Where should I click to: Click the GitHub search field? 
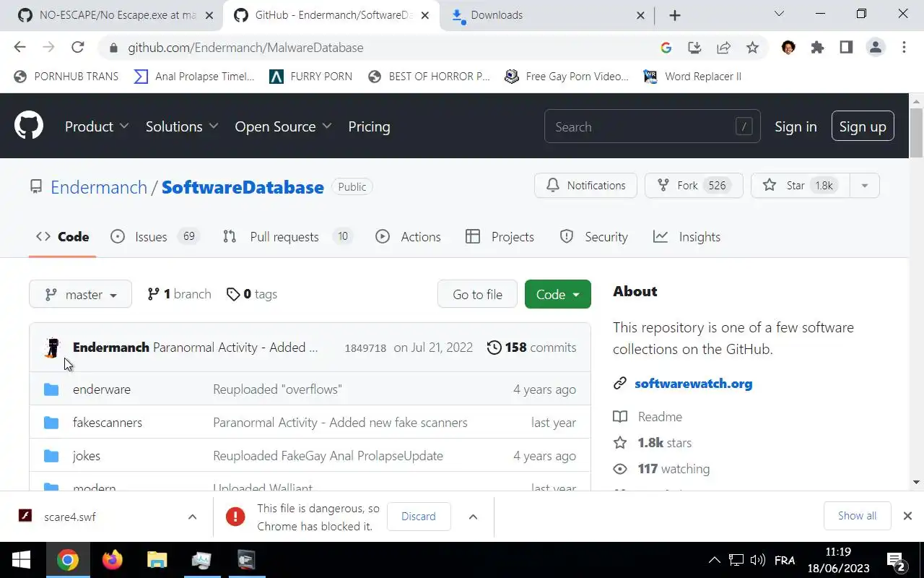pos(652,126)
